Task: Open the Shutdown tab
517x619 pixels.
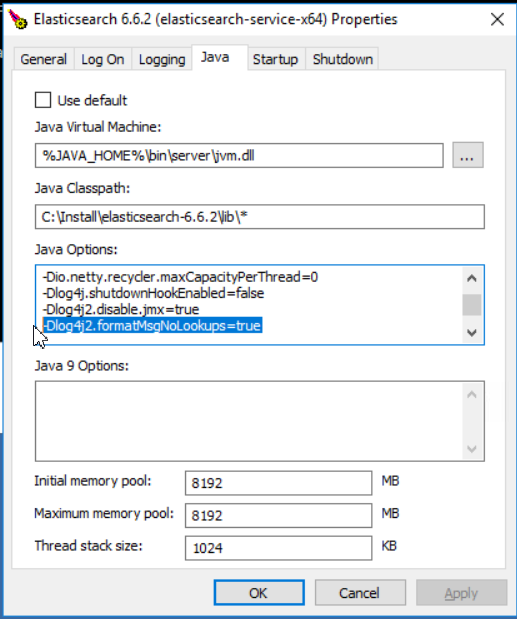Action: point(343,59)
